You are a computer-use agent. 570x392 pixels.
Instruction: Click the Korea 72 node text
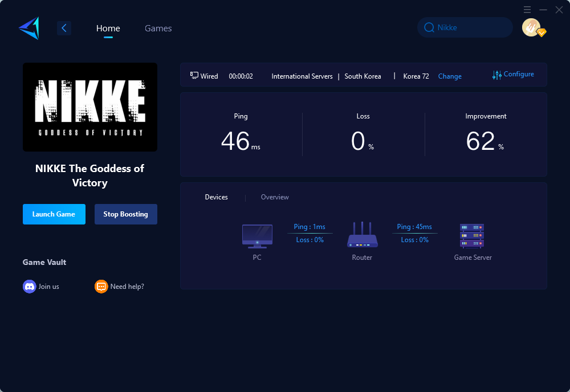pyautogui.click(x=416, y=76)
